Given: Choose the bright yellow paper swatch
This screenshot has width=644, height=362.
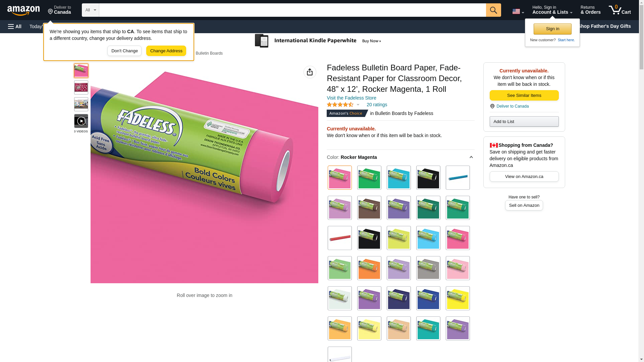Looking at the screenshot, I should tap(458, 298).
